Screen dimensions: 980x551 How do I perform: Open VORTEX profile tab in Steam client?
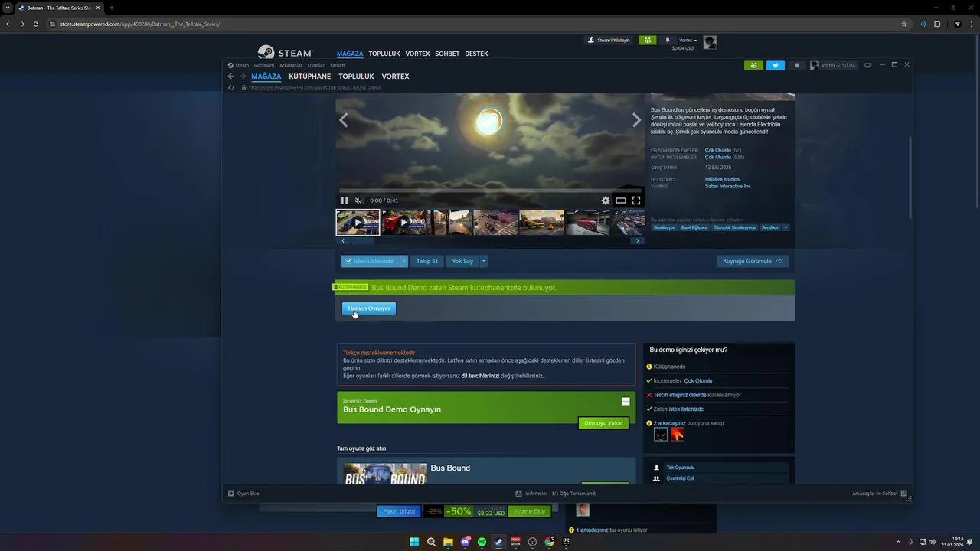pos(396,77)
